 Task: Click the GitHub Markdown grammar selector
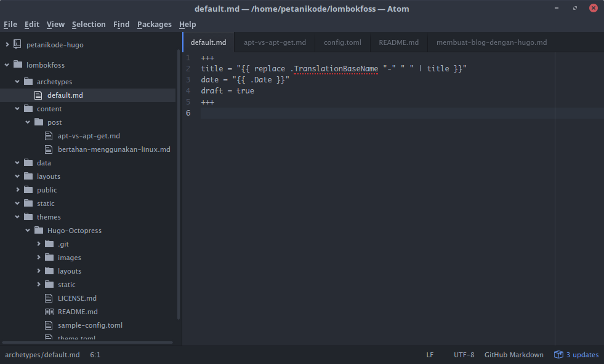(513, 355)
